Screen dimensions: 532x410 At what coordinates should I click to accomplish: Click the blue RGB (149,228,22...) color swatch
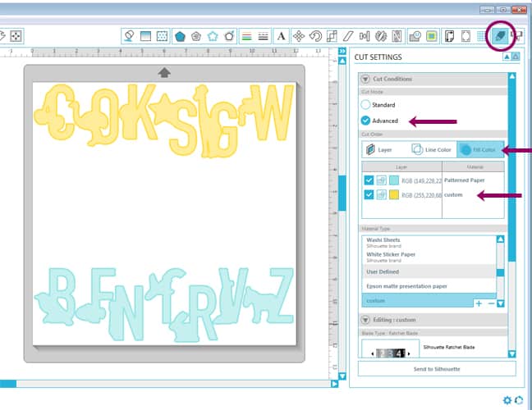click(394, 180)
